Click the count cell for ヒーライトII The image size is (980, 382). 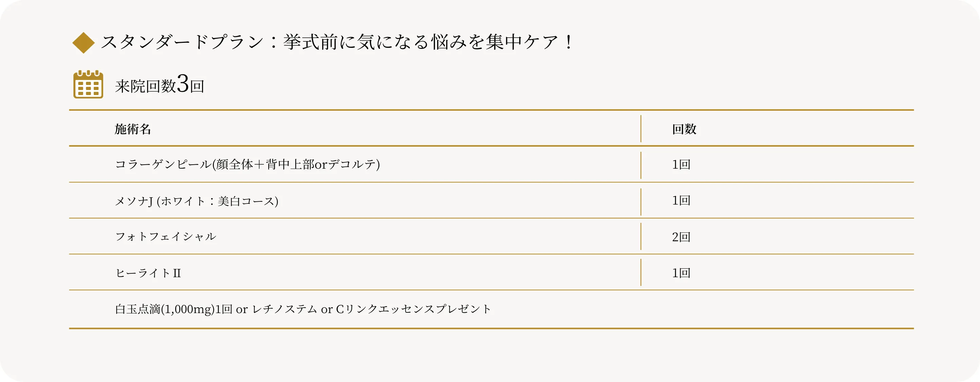click(x=681, y=273)
